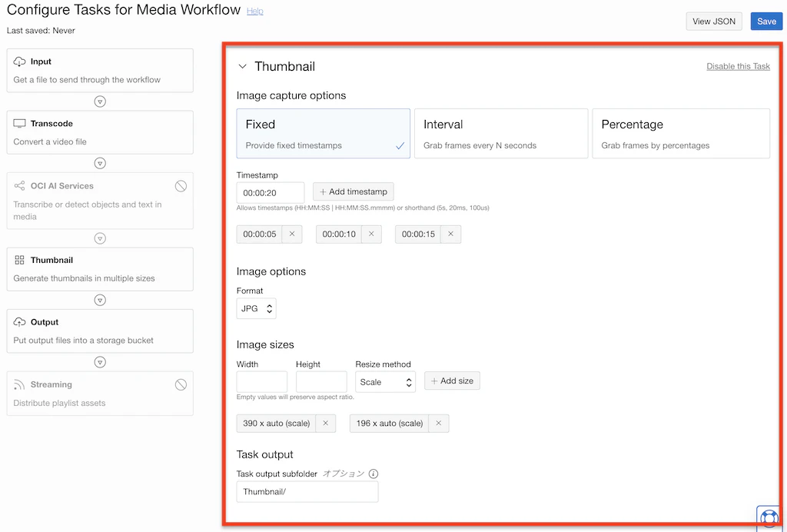Select the Percentage image capture option
Screen dimensions: 787x532
(x=681, y=134)
